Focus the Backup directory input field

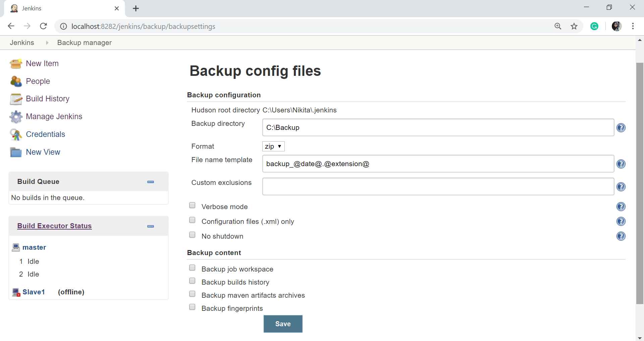point(438,128)
